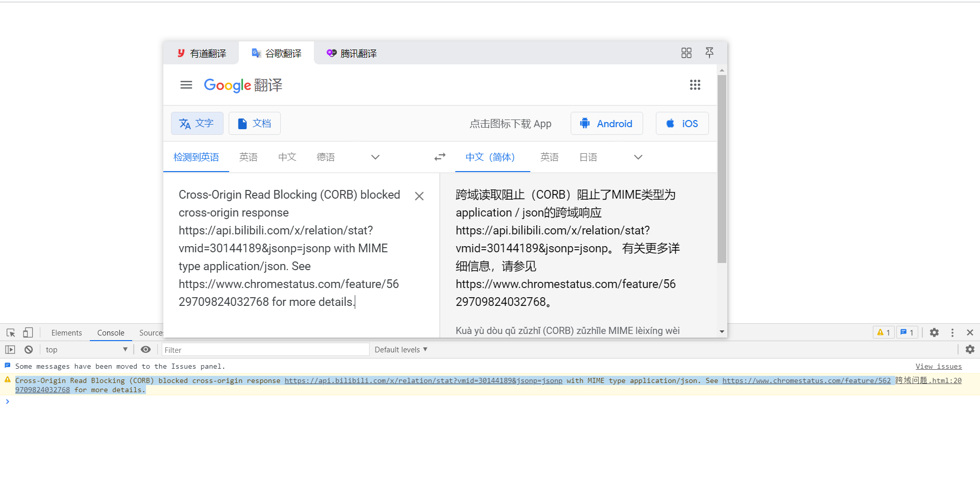
Task: Click the pinyin transliteration text line
Action: pyautogui.click(x=568, y=331)
